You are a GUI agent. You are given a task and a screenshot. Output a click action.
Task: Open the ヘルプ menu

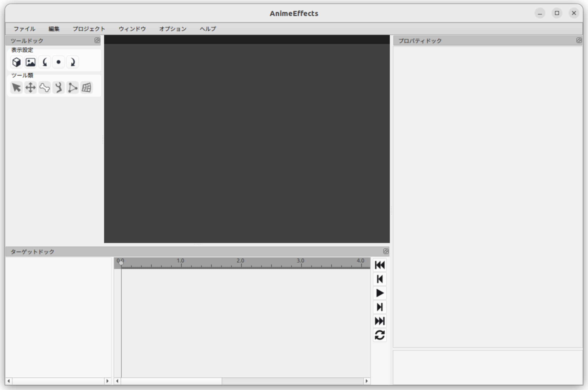point(208,29)
